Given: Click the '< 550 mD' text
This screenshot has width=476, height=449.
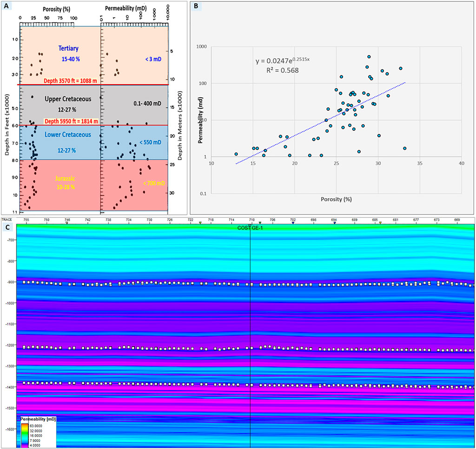Looking at the screenshot, I should [150, 142].
